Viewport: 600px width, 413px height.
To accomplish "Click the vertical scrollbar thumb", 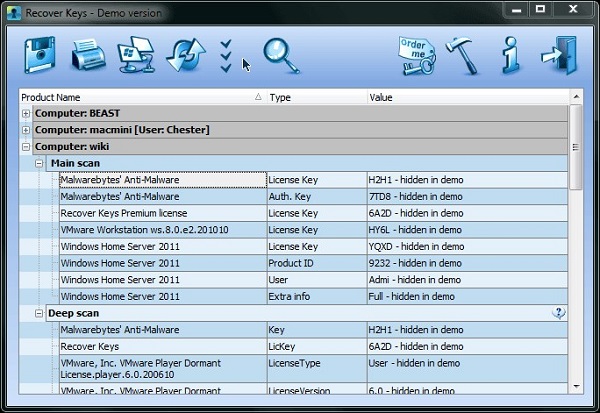I will click(576, 147).
